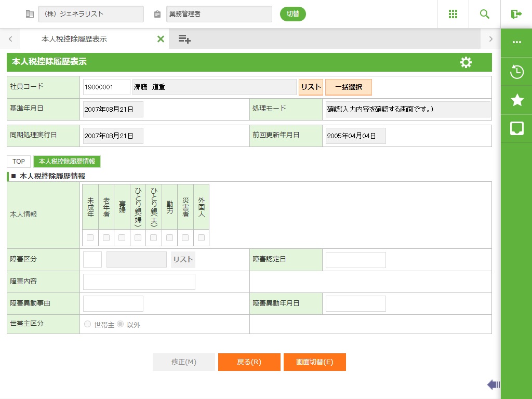Viewport: 532px width, 399px height.
Task: Click the logout icon in top bar
Action: pyautogui.click(x=516, y=14)
